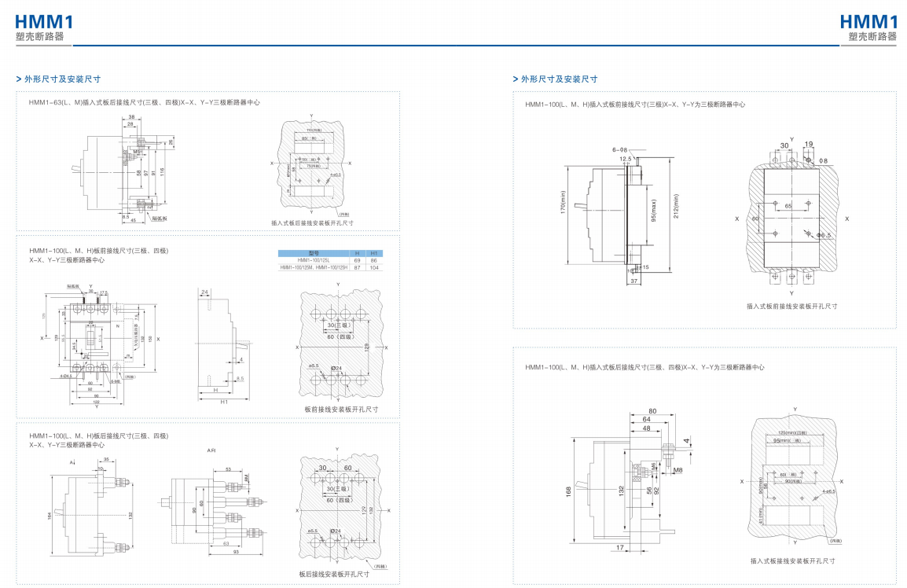Image resolution: width=907 pixels, height=588 pixels.
Task: Click the '48' dimension label
Action: coord(646,428)
